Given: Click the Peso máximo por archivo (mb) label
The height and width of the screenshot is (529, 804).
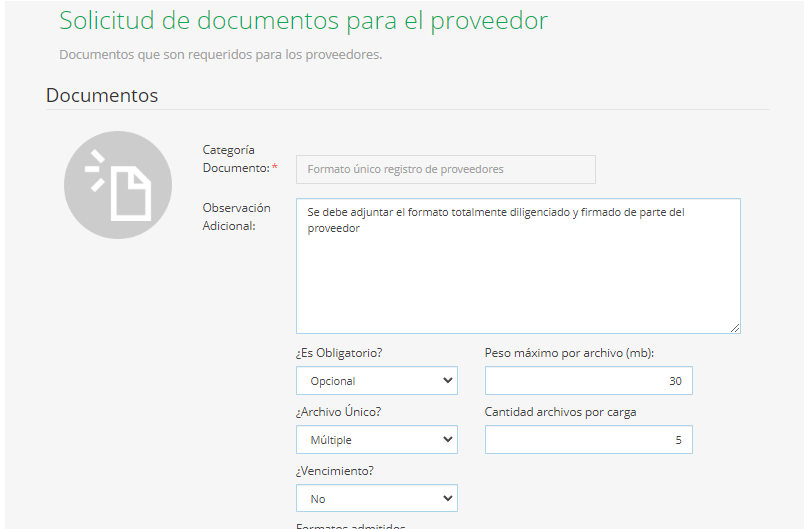Looking at the screenshot, I should coord(569,353).
